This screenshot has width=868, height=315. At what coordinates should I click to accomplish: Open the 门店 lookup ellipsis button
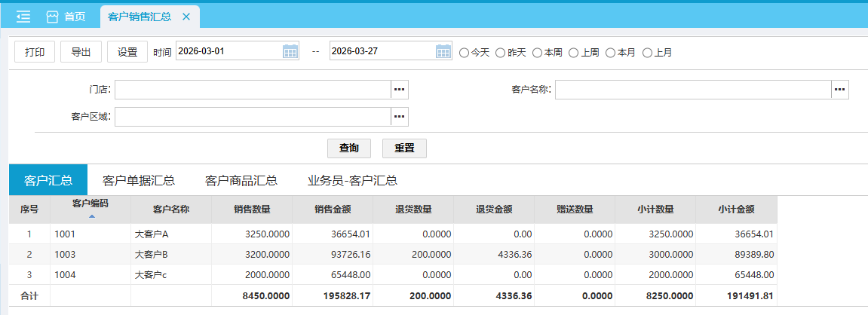pyautogui.click(x=400, y=90)
